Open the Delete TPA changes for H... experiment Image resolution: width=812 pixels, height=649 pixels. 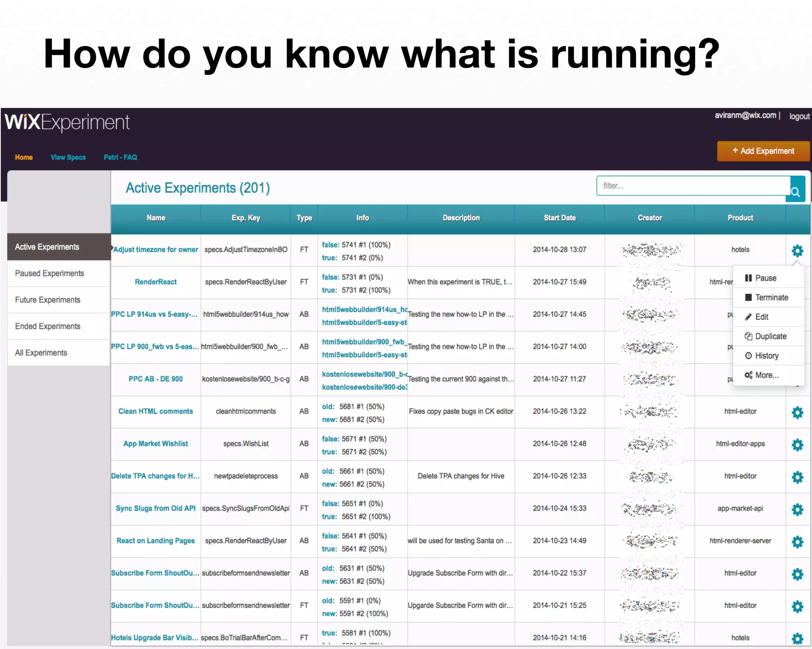(155, 476)
